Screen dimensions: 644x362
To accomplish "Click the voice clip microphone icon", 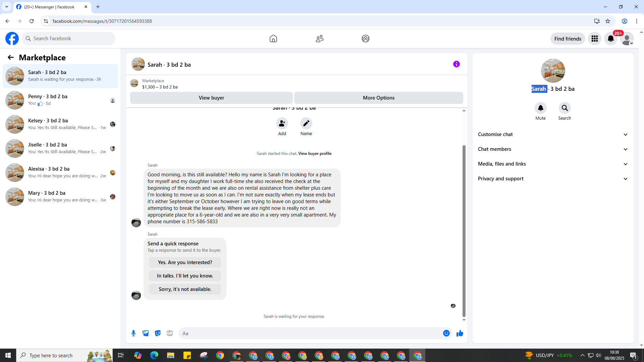I will coord(133,333).
